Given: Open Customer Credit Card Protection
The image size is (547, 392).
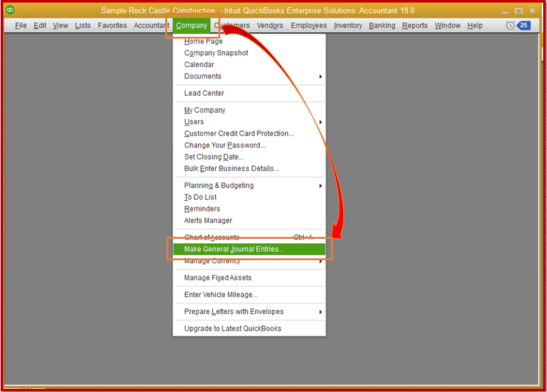Looking at the screenshot, I should click(249, 134).
